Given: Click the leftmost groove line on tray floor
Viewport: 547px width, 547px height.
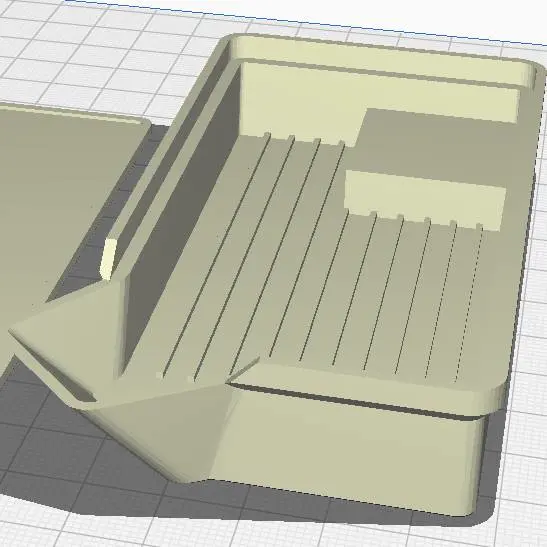Looking at the screenshot, I should 216,255.
